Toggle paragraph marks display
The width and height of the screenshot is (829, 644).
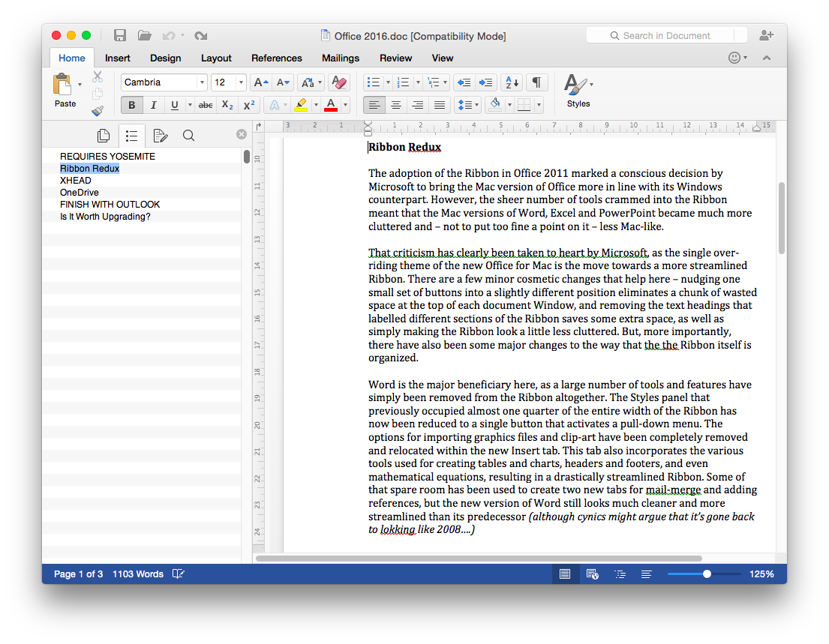pyautogui.click(x=536, y=82)
